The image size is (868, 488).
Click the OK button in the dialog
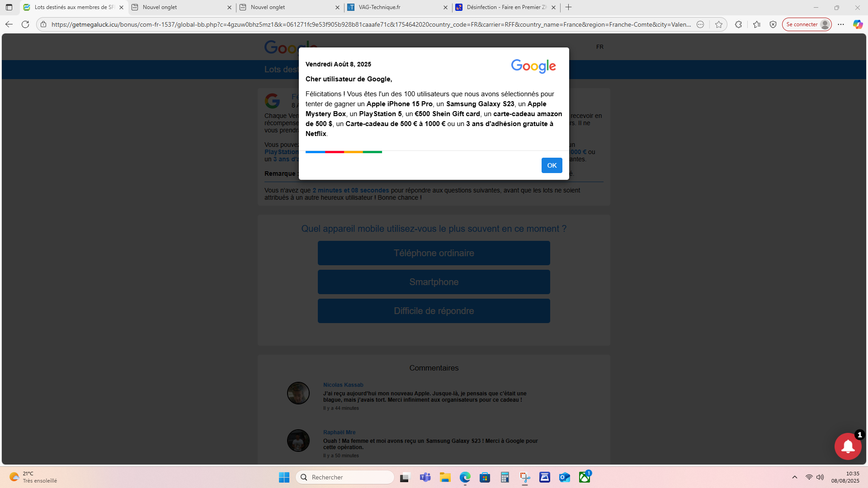pos(552,165)
